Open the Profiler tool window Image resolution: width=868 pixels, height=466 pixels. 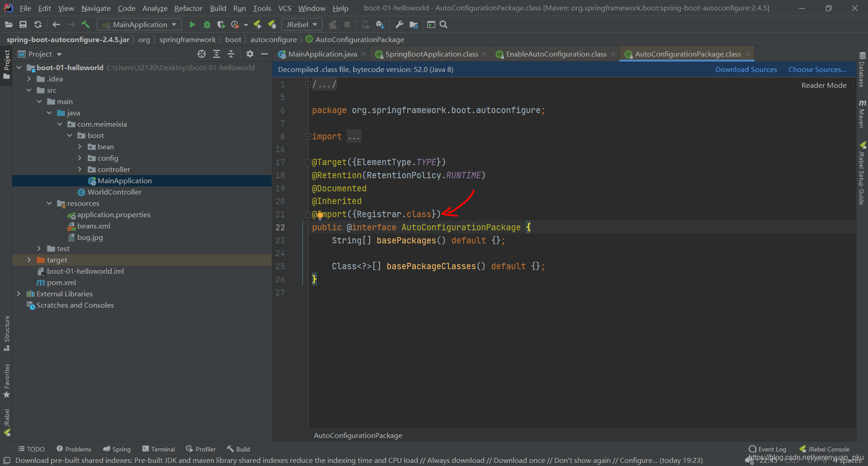coord(201,449)
